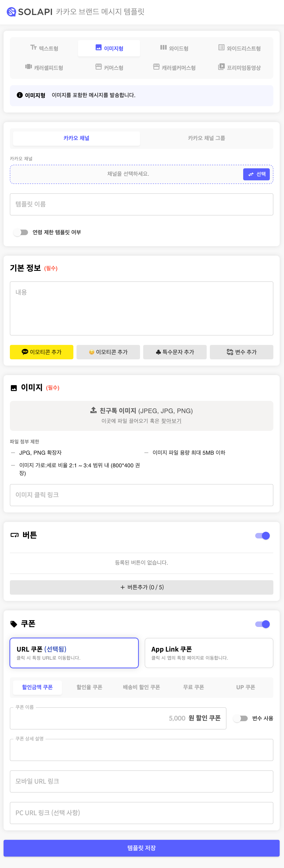Toggle 연령 제한 템플릿 여부 switch
This screenshot has width=284, height=868.
[x=21, y=232]
